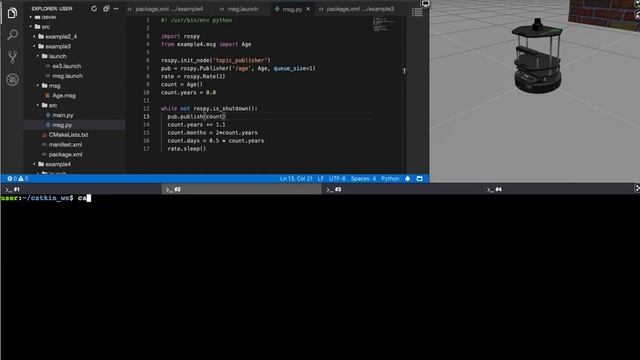Click Ln 13, Col 21 in status bar
640x360 pixels.
pos(296,179)
